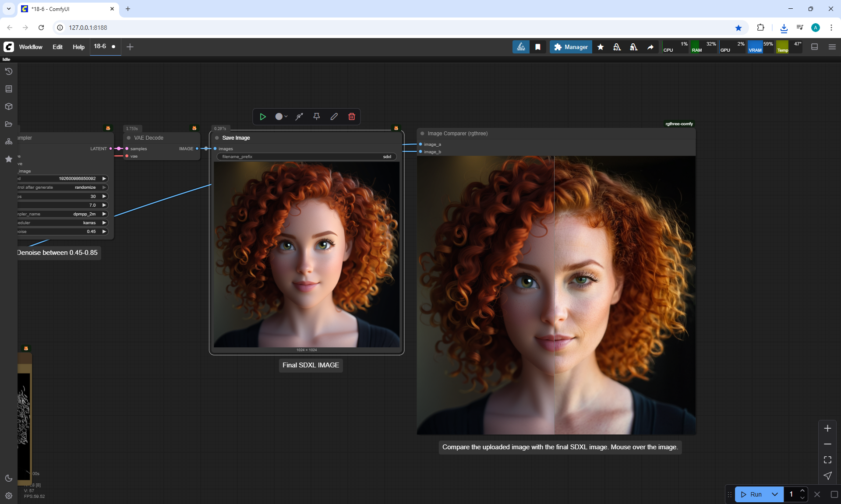Open the Manager button
Viewport: 841px width, 504px height.
(571, 47)
